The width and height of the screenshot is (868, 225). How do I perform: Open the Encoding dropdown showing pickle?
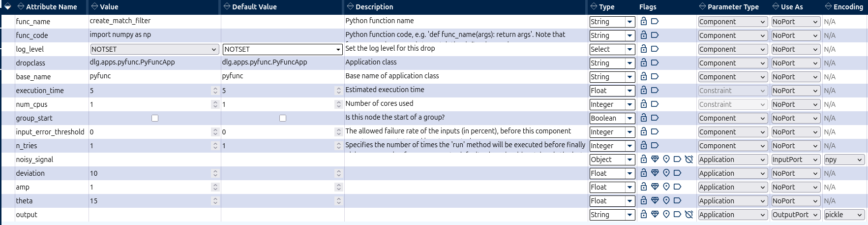[x=844, y=215]
